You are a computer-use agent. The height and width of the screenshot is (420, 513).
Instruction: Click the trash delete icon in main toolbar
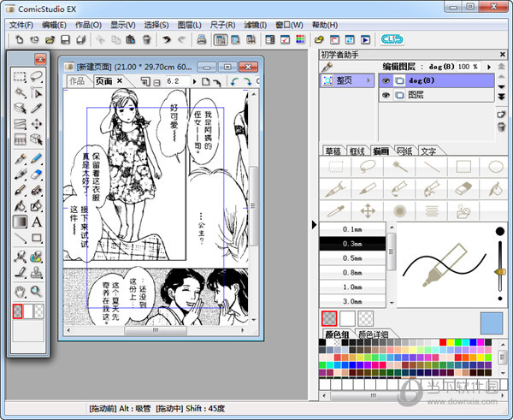[x=146, y=40]
